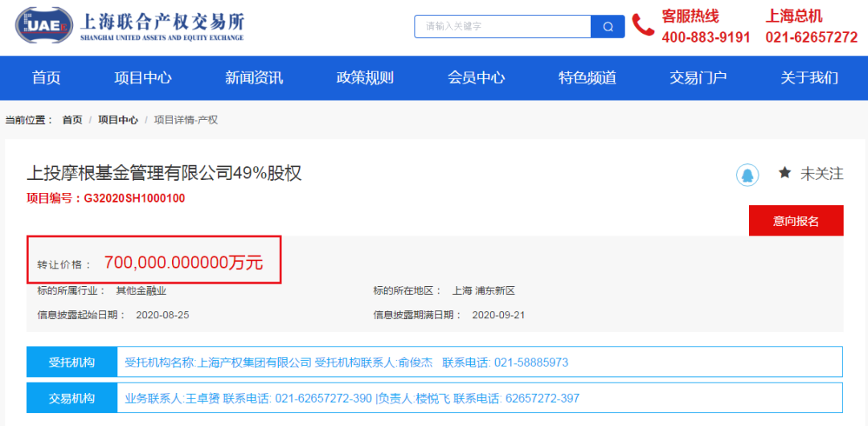Click the hotline number 400-883-9191
Viewport: 868px width, 426px height.
706,37
